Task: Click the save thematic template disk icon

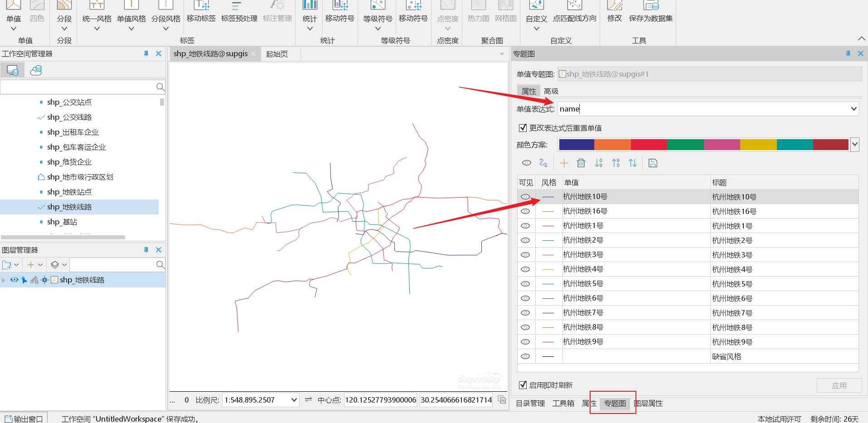Action: click(653, 163)
